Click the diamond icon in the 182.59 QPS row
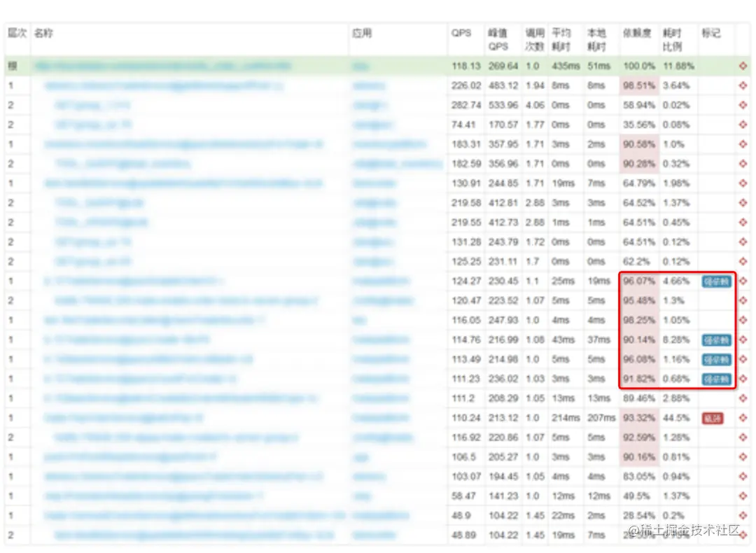The image size is (756, 553). tap(743, 163)
